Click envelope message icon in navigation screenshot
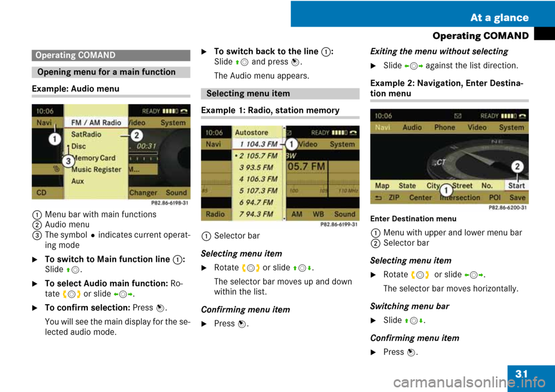This screenshot has height=392, width=555. 458,116
